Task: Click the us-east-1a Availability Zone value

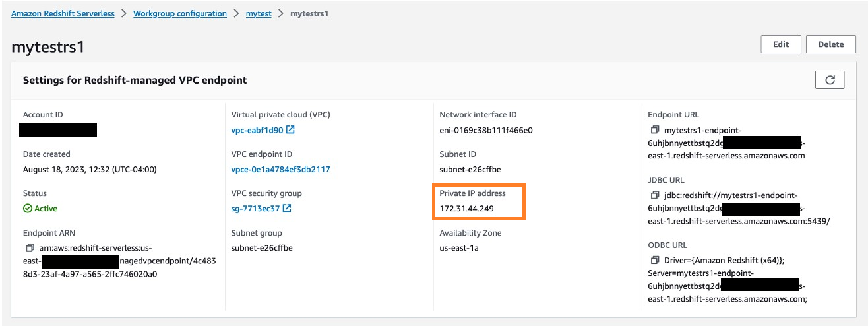Action: point(460,248)
